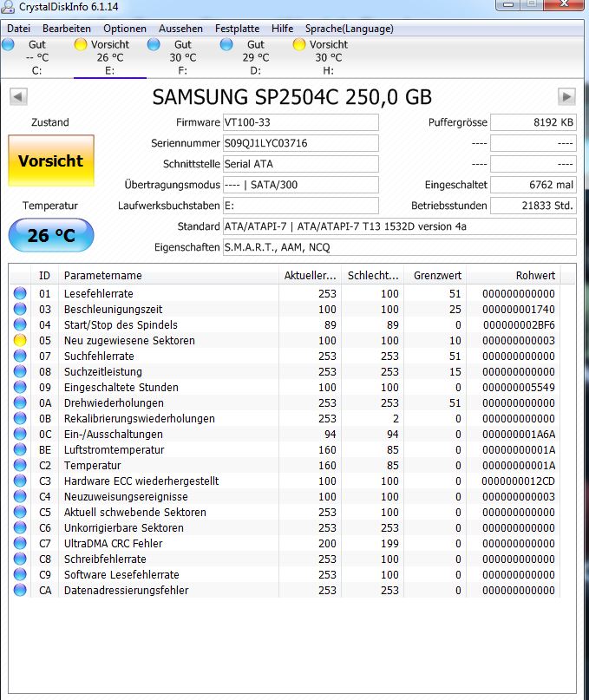589x700 pixels.
Task: Click the Schnittstelle Serial ATA field
Action: point(300,164)
